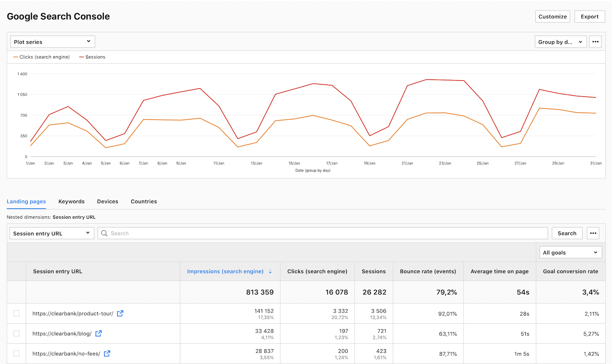The height and width of the screenshot is (364, 612).
Task: Open external link icon for blog URL
Action: (x=99, y=333)
